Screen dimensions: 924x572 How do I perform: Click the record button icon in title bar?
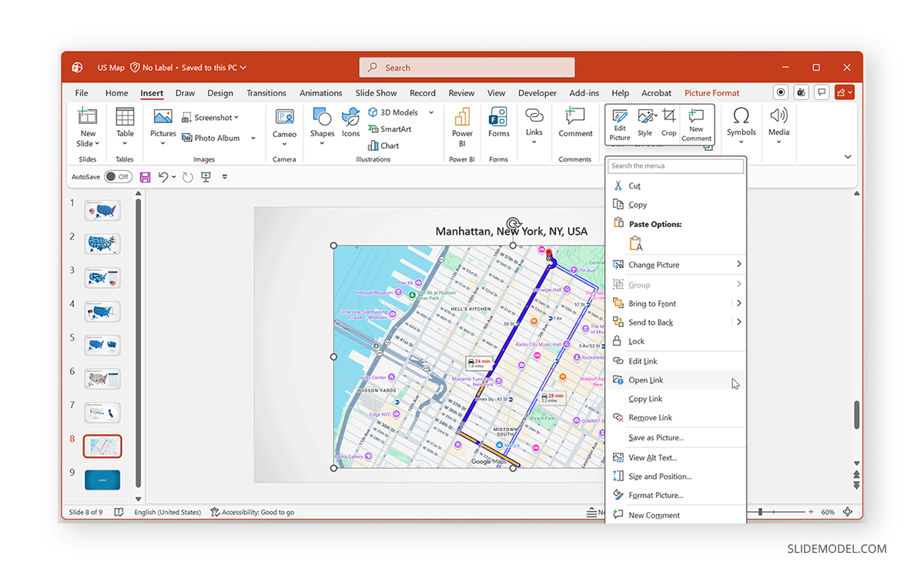tap(781, 92)
